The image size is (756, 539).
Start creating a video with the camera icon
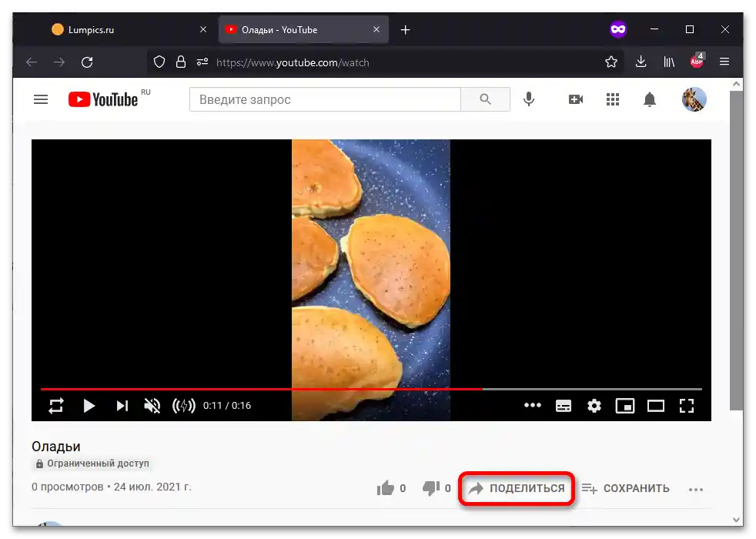[x=575, y=99]
